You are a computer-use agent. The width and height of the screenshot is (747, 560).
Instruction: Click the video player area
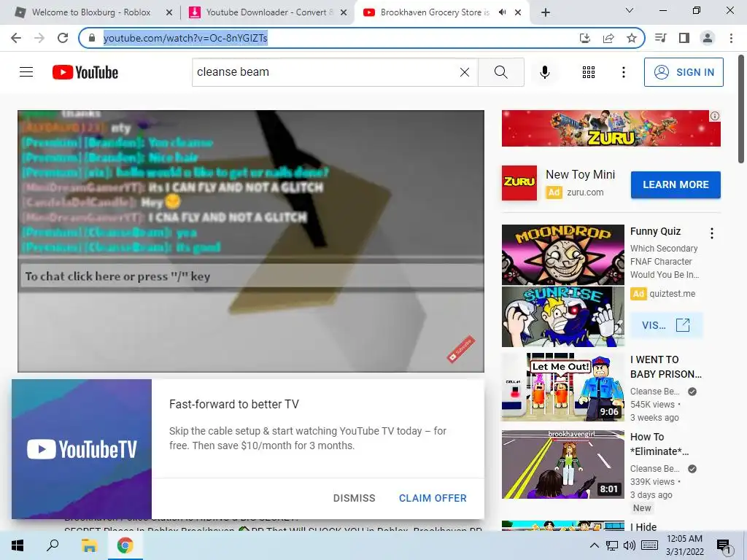251,241
